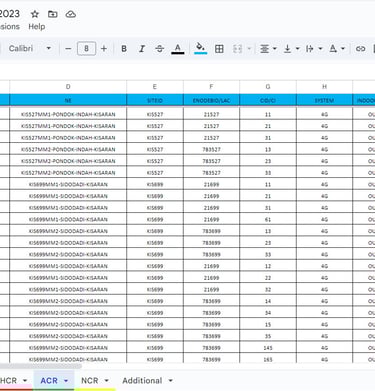Move document to folder icon
The width and height of the screenshot is (375, 391).
[x=53, y=14]
